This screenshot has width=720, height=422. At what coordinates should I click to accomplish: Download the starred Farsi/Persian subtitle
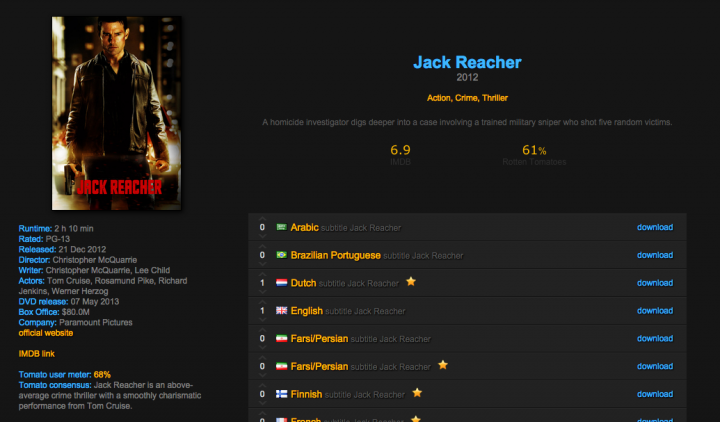tap(655, 366)
